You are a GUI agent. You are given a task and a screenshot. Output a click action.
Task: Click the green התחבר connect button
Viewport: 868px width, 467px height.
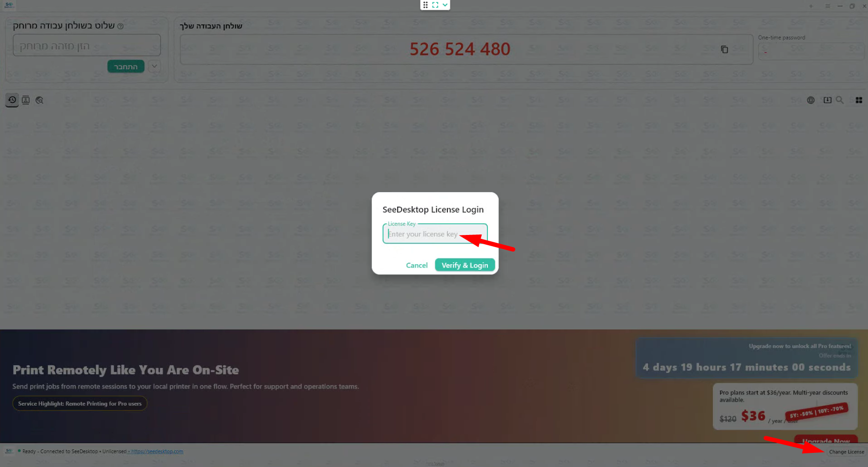click(126, 66)
